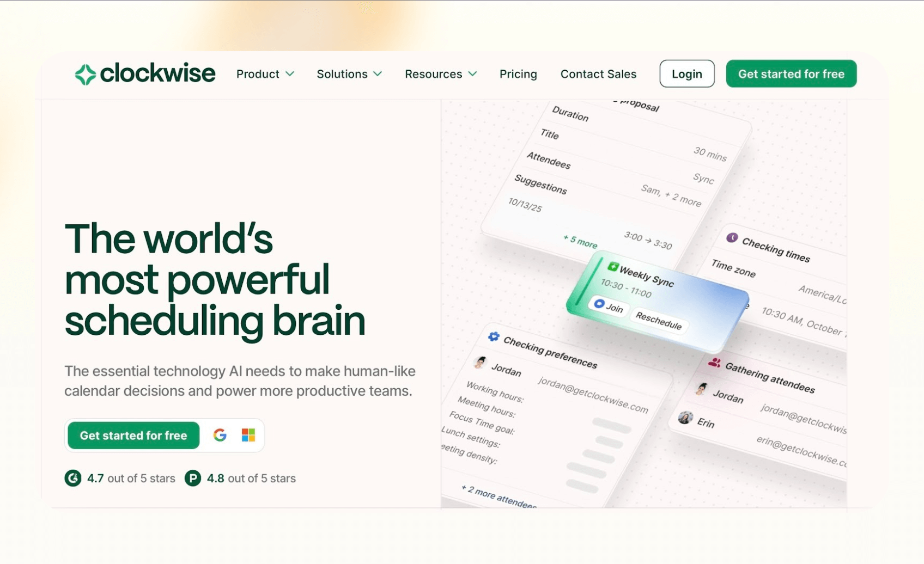Click the '+ 5 more' suggestions text

coord(580,241)
